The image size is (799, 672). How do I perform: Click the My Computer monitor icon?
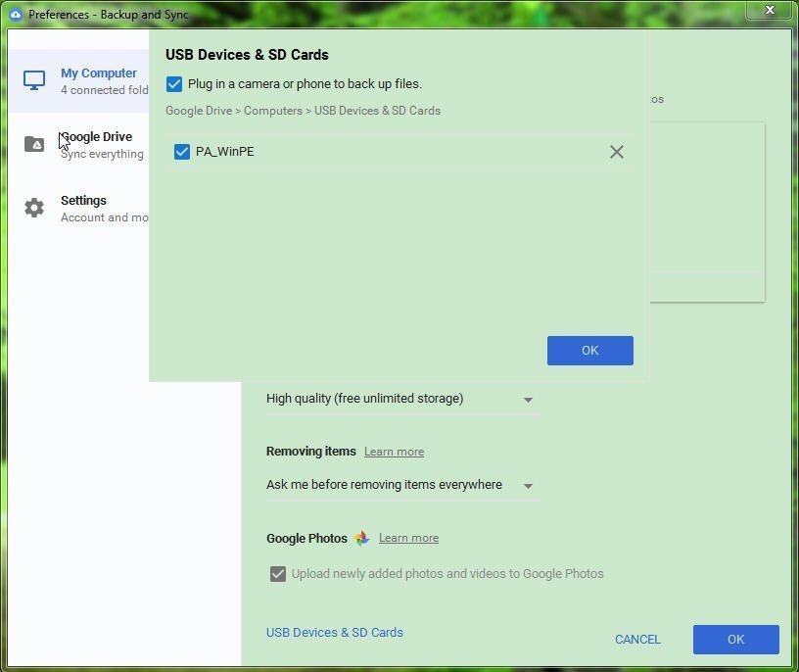(x=34, y=80)
